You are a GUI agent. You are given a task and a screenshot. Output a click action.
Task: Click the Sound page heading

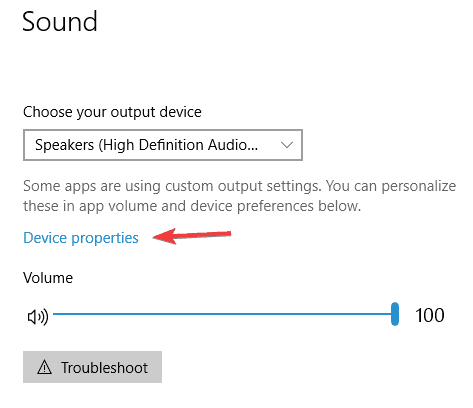click(x=60, y=21)
